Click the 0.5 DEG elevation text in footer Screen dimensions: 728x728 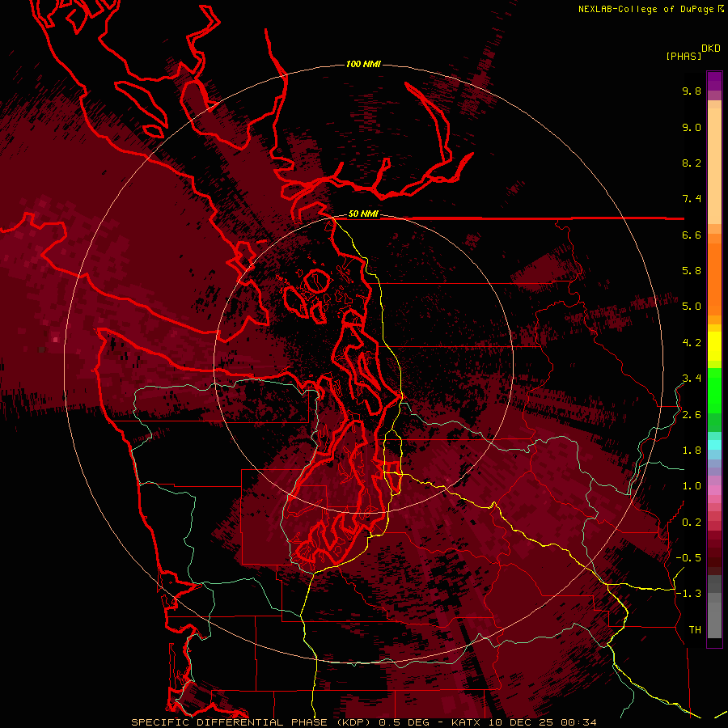404,722
